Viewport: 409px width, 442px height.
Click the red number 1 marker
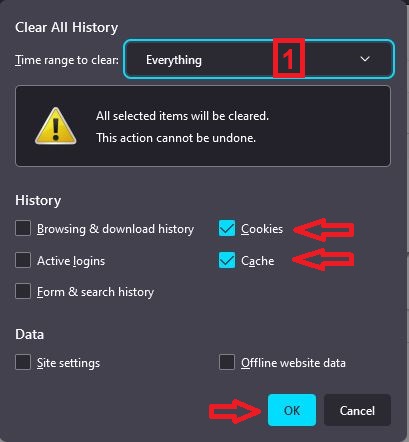pos(289,58)
